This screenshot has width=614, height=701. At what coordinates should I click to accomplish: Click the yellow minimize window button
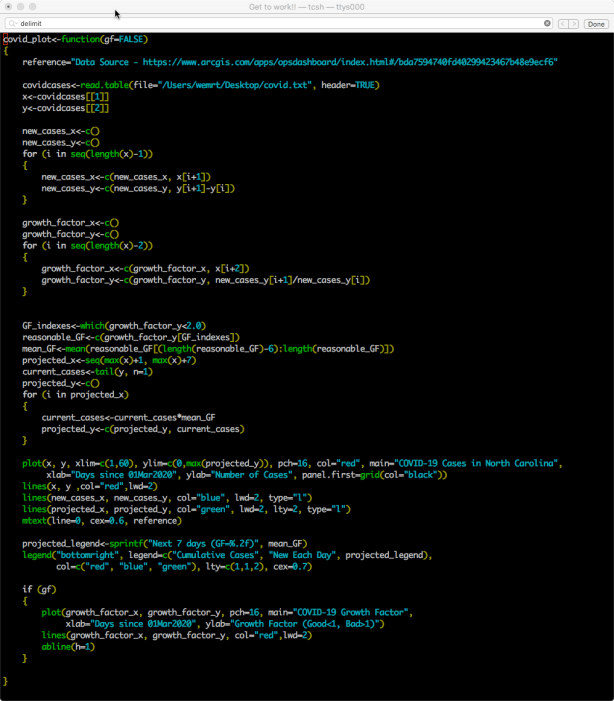pyautogui.click(x=21, y=7)
